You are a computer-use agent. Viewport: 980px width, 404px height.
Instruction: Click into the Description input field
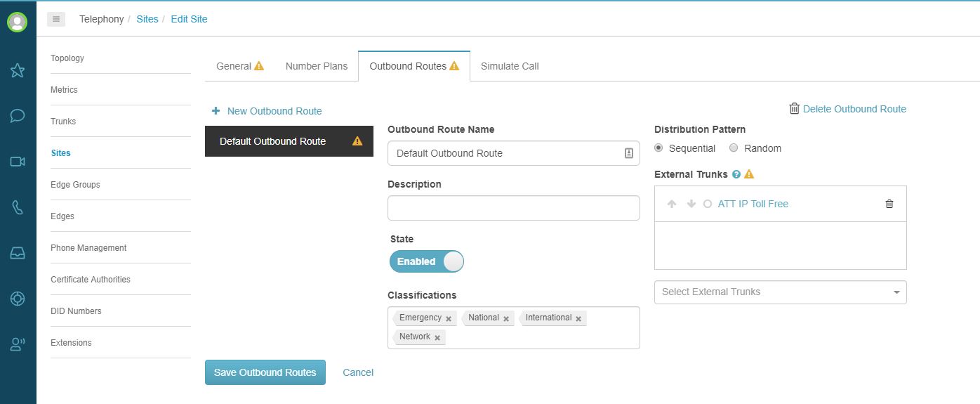point(513,208)
